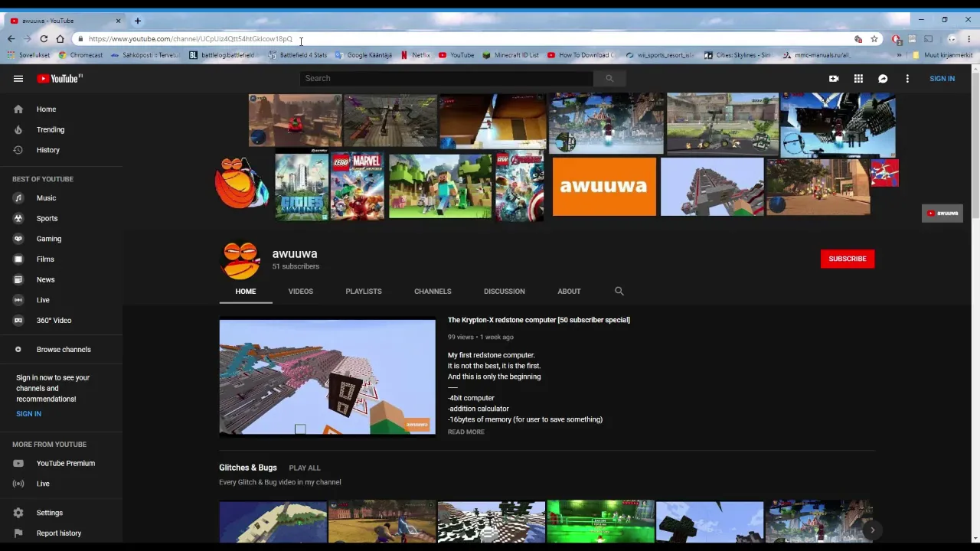Image resolution: width=980 pixels, height=551 pixels.
Task: Open the Chromecast bookmark
Action: pos(81,55)
